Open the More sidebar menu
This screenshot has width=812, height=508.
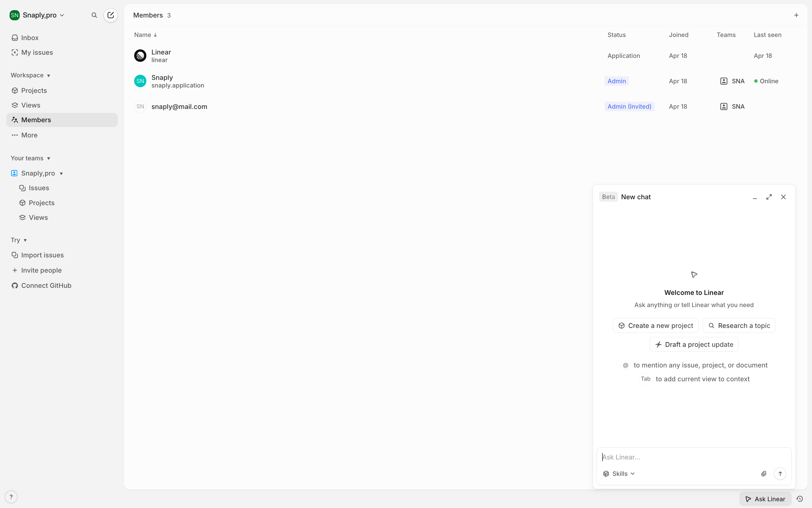click(x=62, y=135)
